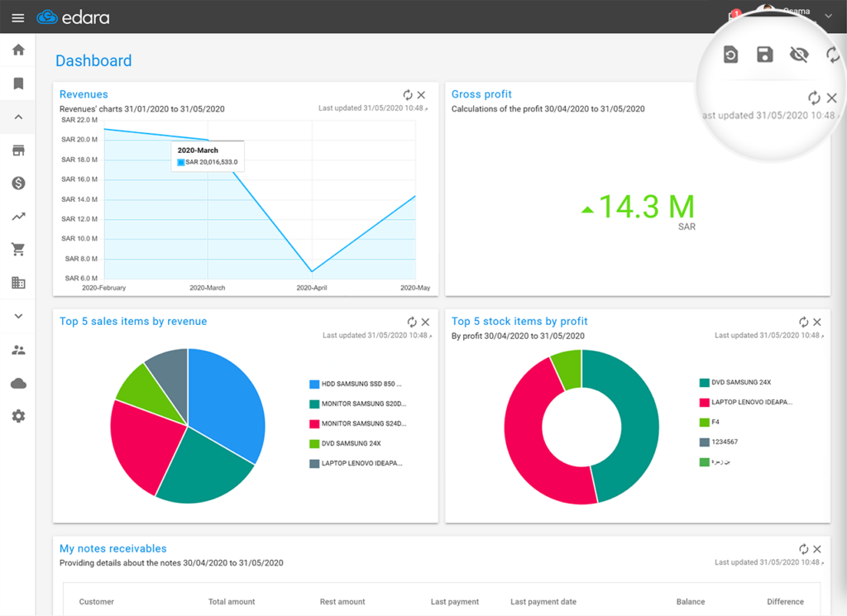Viewport: 847px width, 616px height.
Task: Open the hamburger menu
Action: click(18, 18)
